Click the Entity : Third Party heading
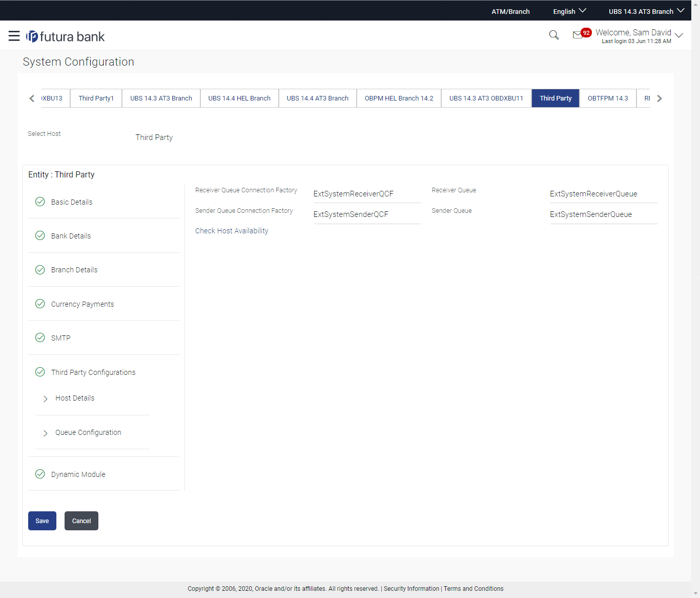700x598 pixels. click(x=61, y=174)
